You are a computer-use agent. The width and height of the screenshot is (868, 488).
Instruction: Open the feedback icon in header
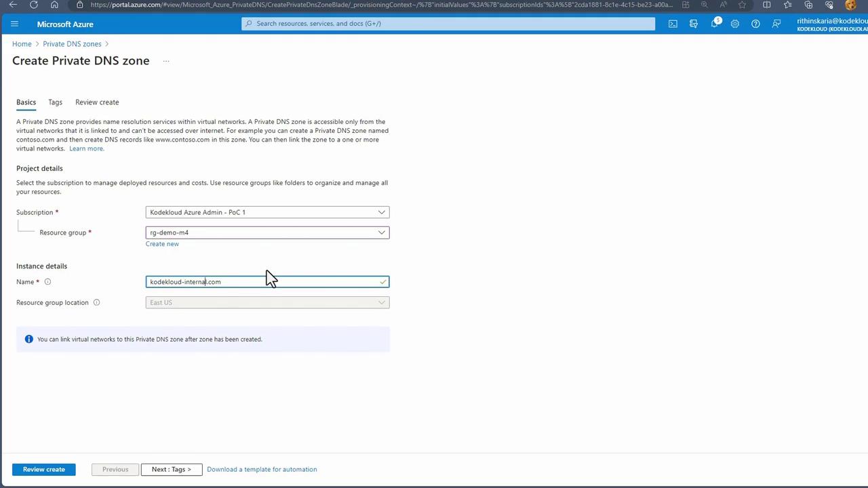point(776,24)
